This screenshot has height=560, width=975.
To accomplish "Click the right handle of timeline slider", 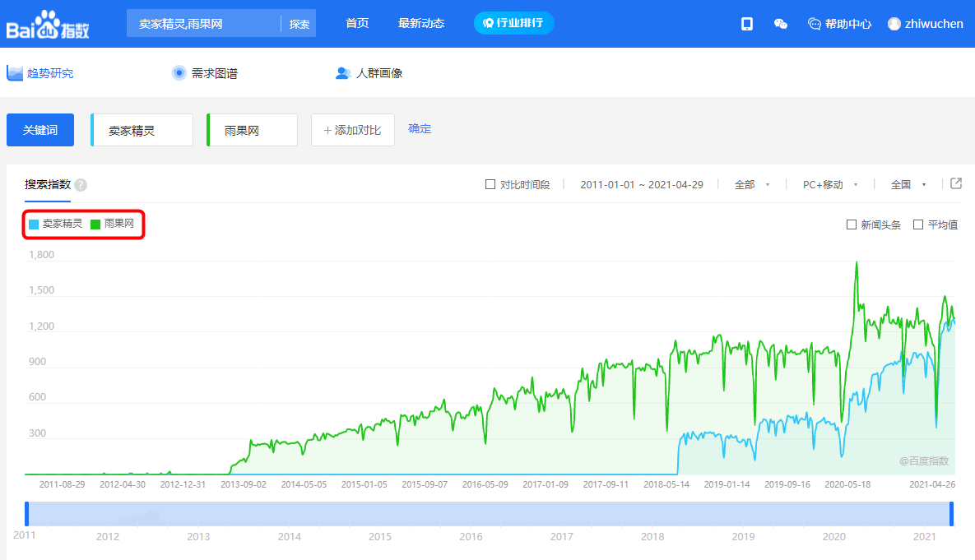I will (952, 514).
